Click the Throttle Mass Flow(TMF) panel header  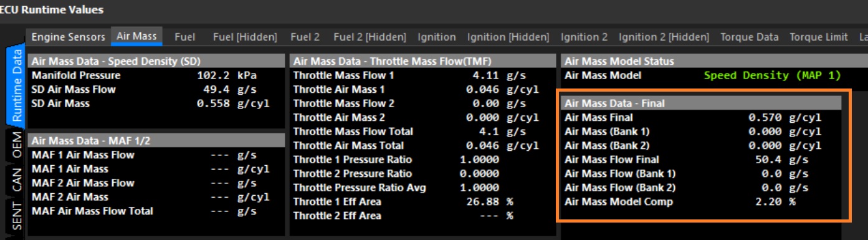422,61
